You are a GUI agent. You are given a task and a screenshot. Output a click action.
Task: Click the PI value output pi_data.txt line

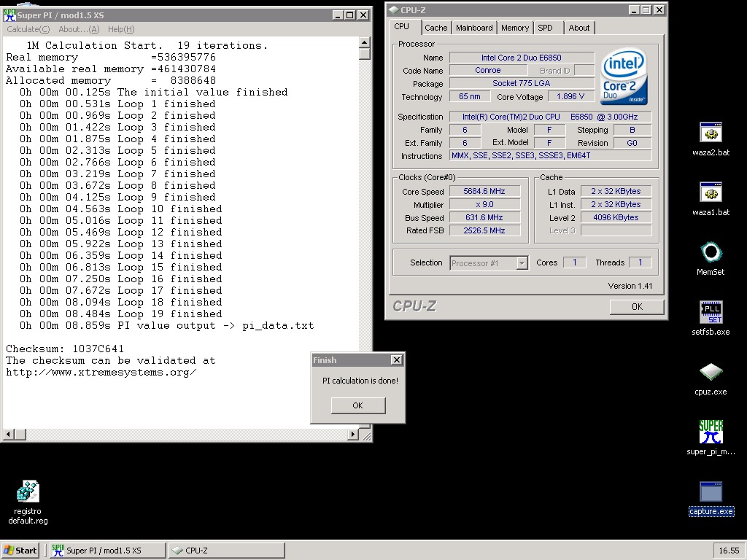point(167,326)
